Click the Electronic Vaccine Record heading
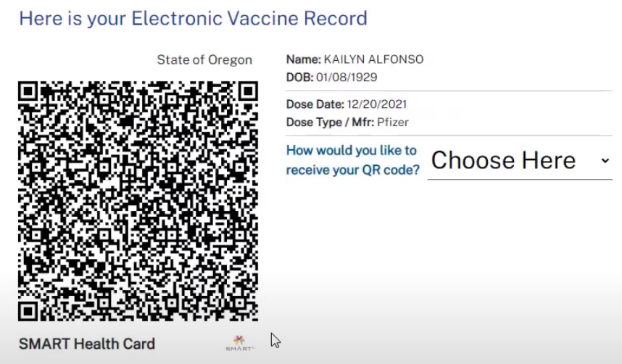 pyautogui.click(x=193, y=18)
